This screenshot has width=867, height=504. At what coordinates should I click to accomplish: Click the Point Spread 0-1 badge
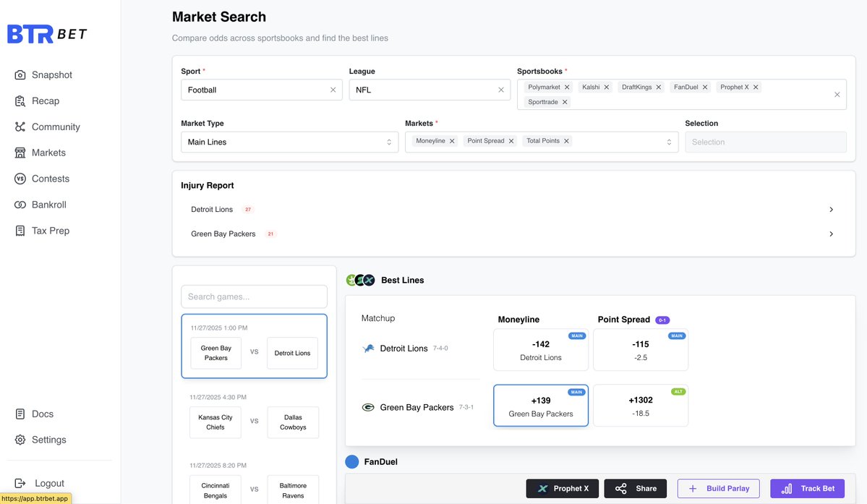(662, 320)
